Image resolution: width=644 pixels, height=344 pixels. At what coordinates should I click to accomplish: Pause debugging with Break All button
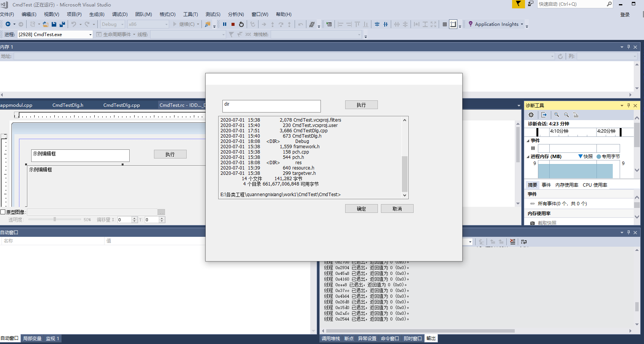[225, 24]
